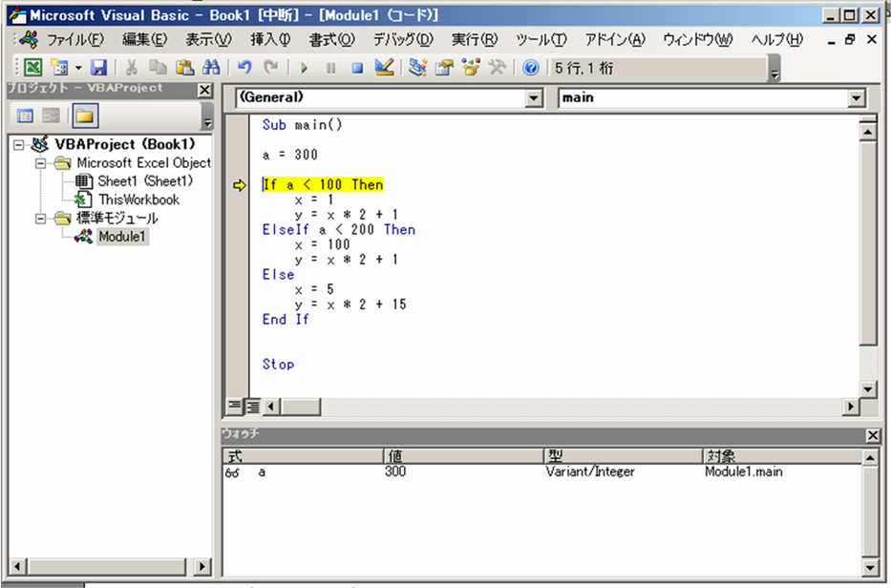Open the 実行(R) menu
The image size is (891, 588).
point(475,40)
